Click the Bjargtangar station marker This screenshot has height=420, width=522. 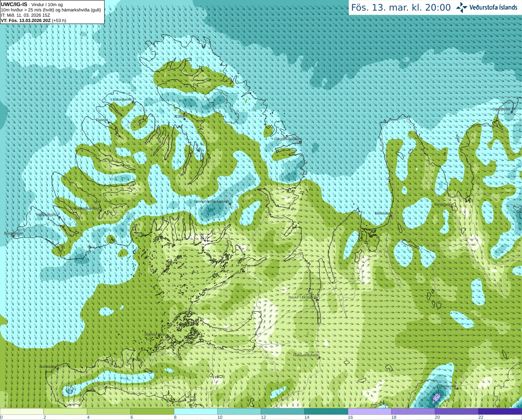click(x=13, y=236)
